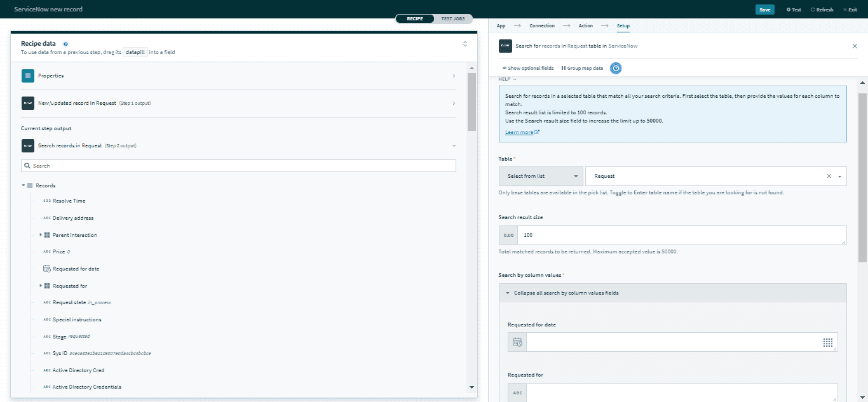Open the Select from list dropdown

[x=541, y=176]
